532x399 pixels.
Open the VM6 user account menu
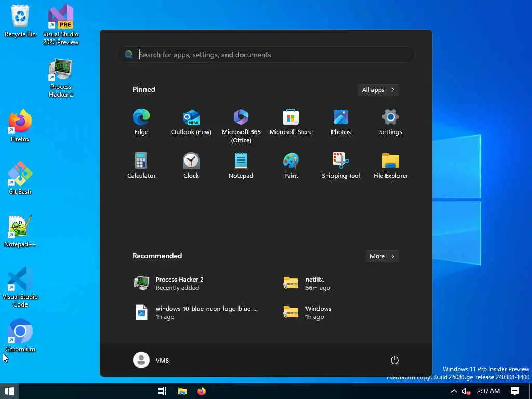(151, 360)
